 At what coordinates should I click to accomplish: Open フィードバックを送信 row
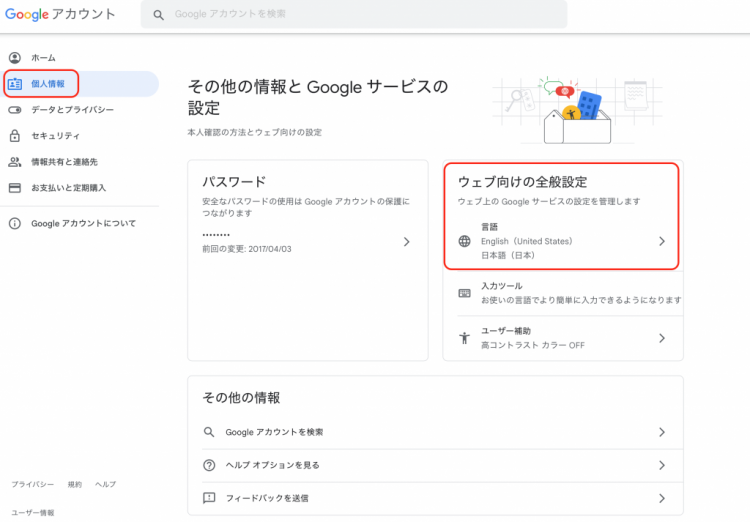(442, 498)
